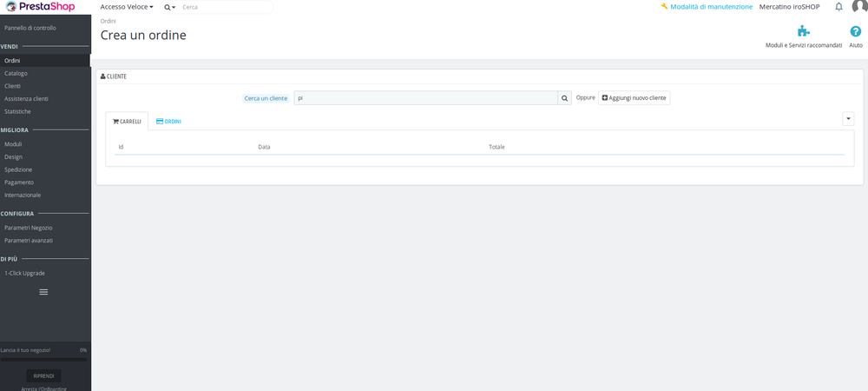The image size is (868, 391).
Task: Click the Id column header
Action: 121,147
